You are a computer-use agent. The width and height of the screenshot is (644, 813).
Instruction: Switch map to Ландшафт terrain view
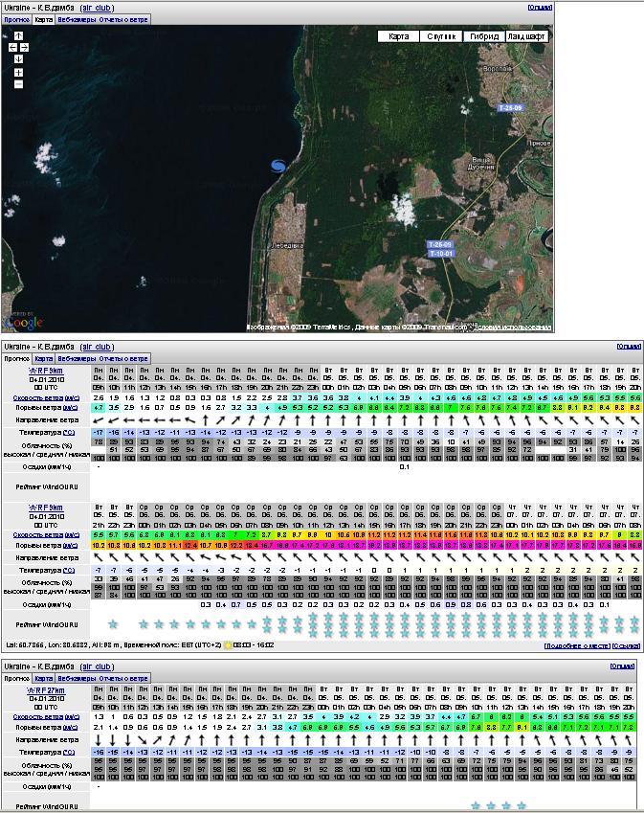click(527, 36)
